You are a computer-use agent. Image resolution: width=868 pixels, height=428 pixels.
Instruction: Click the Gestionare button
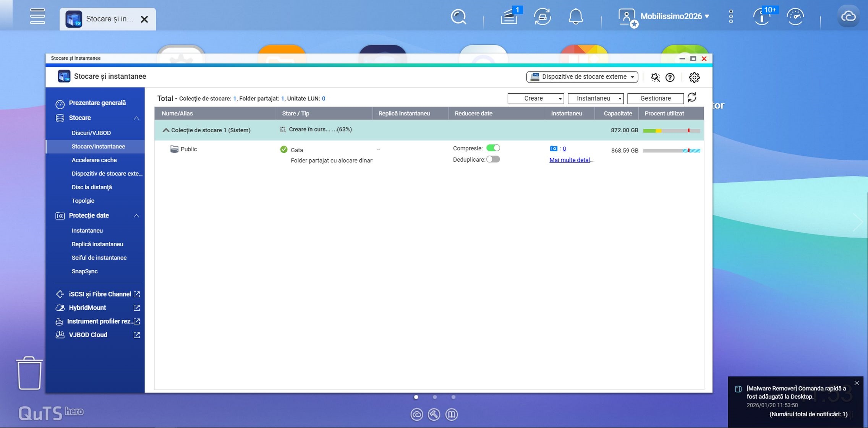(x=655, y=99)
